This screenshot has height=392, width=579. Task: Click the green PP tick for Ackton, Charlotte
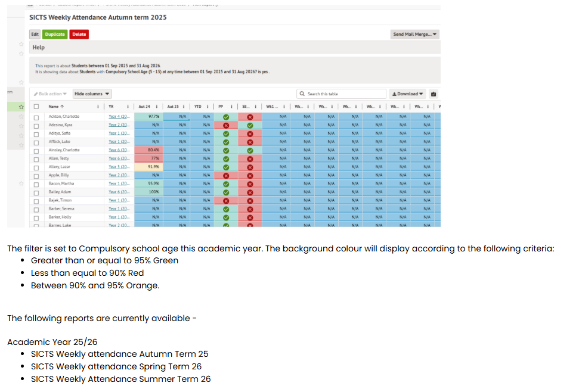[226, 117]
